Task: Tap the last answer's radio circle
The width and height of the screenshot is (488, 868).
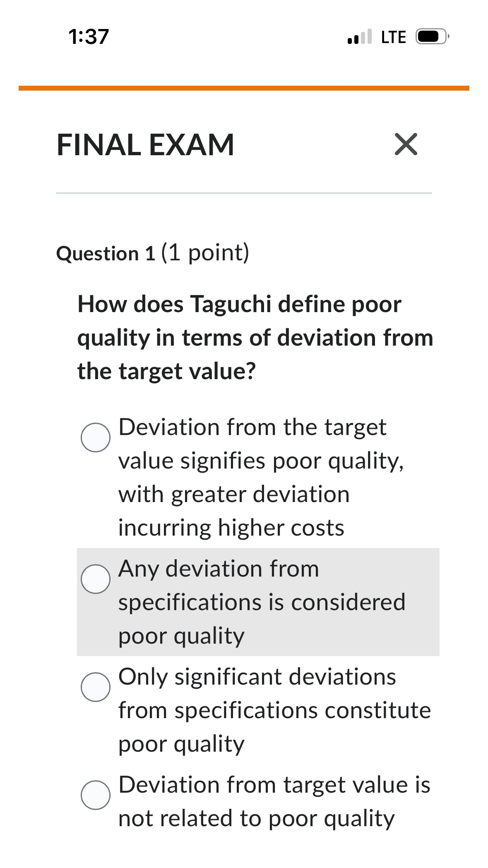Action: (96, 795)
